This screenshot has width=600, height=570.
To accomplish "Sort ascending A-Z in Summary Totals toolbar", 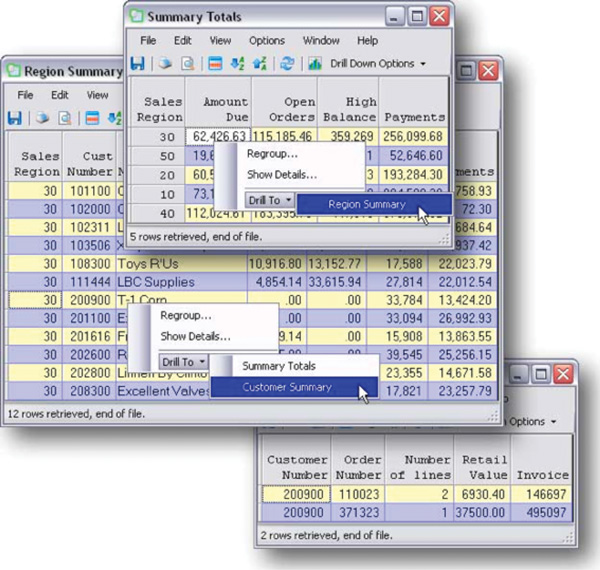I will [x=238, y=64].
